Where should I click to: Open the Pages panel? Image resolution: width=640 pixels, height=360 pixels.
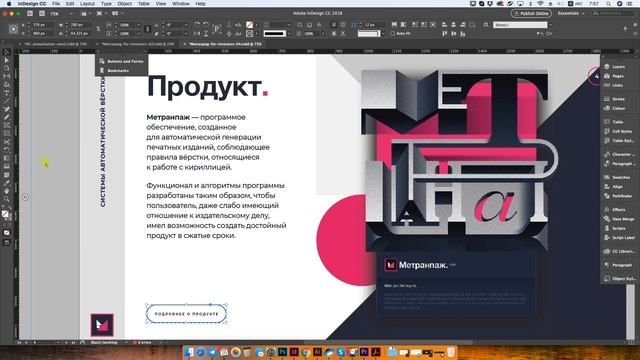click(614, 76)
